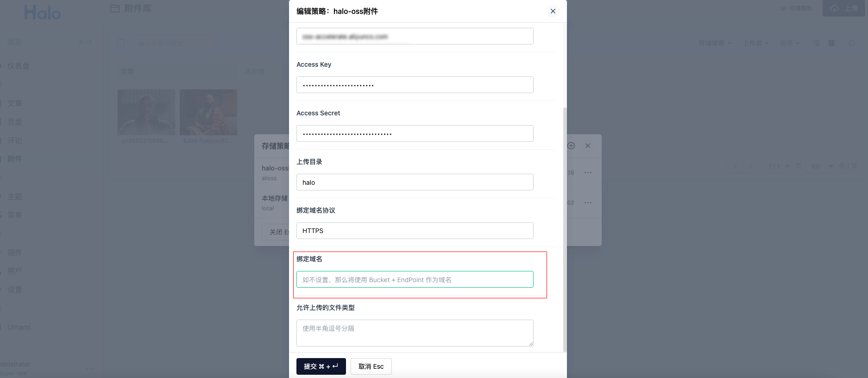The image size is (868, 378).
Task: Open the 1 / 1 page selector dropdown
Action: point(779,166)
